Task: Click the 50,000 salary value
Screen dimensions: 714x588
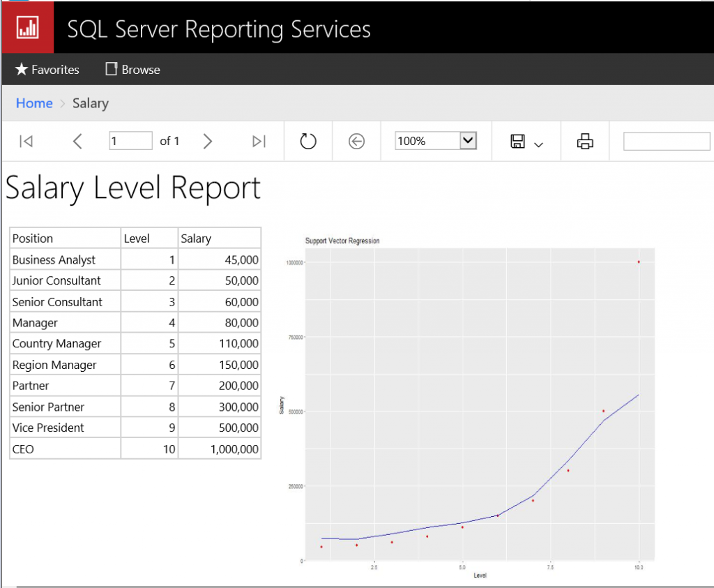Action: click(x=241, y=280)
